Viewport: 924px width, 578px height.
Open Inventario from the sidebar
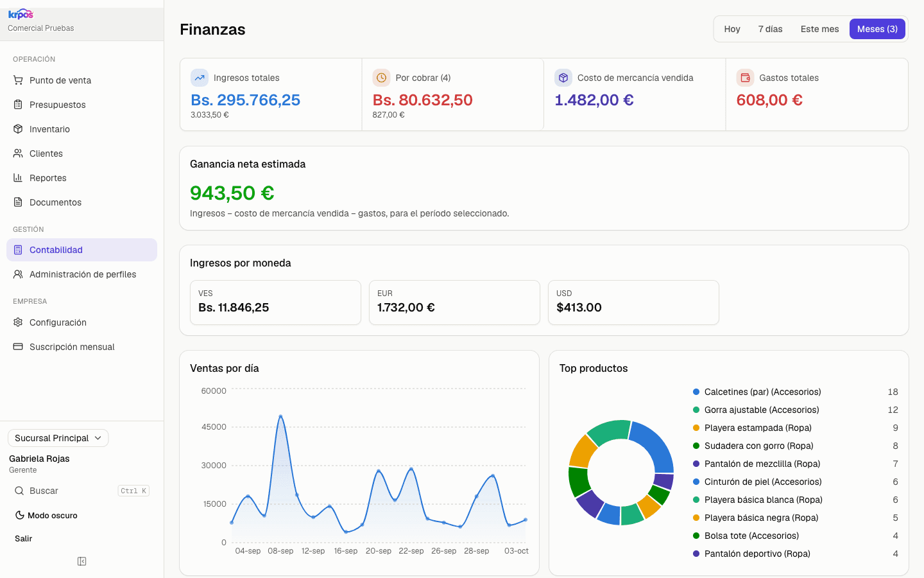81,129
